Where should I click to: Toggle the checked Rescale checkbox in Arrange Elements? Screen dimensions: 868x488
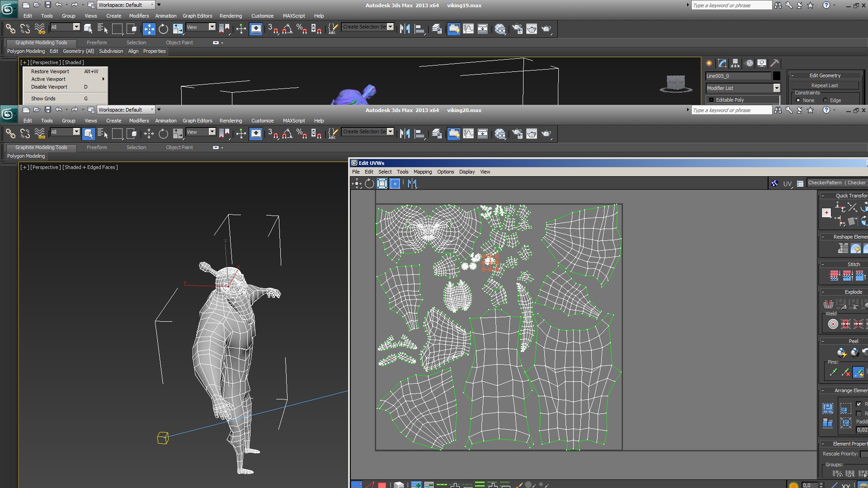(859, 404)
